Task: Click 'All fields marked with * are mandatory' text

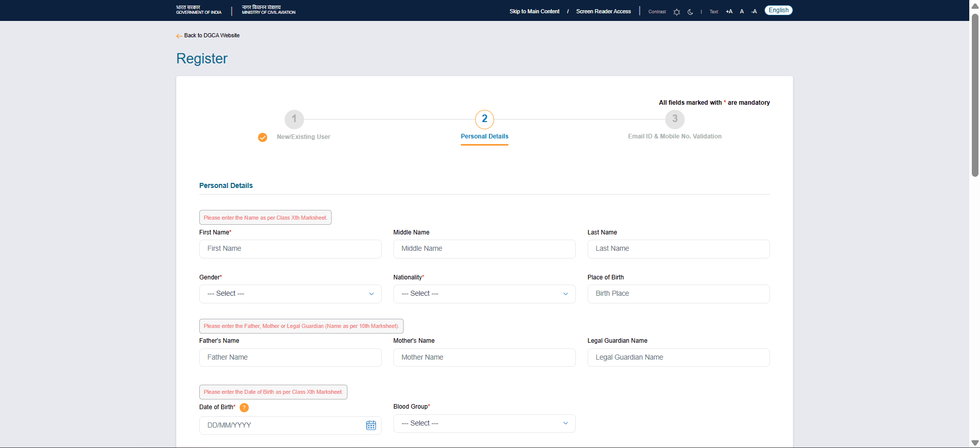Action: [714, 103]
